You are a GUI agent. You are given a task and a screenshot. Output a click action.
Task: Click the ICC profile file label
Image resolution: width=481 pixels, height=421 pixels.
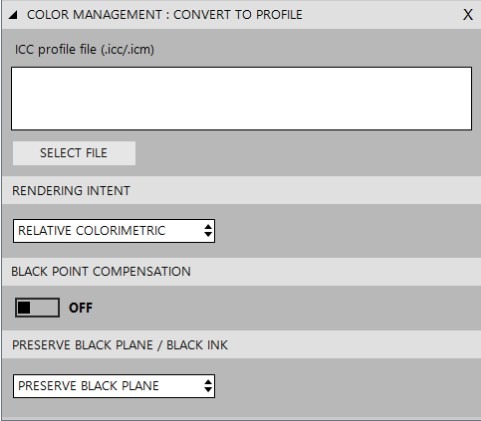pyautogui.click(x=85, y=50)
